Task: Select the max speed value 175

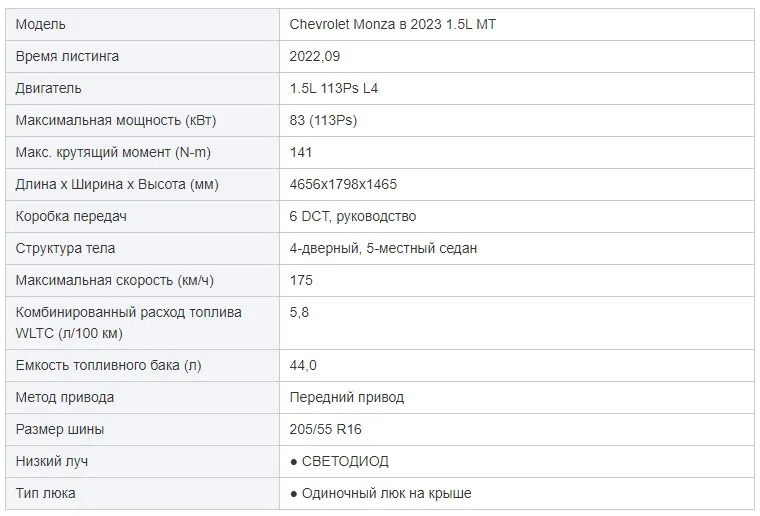Action: pyautogui.click(x=301, y=280)
